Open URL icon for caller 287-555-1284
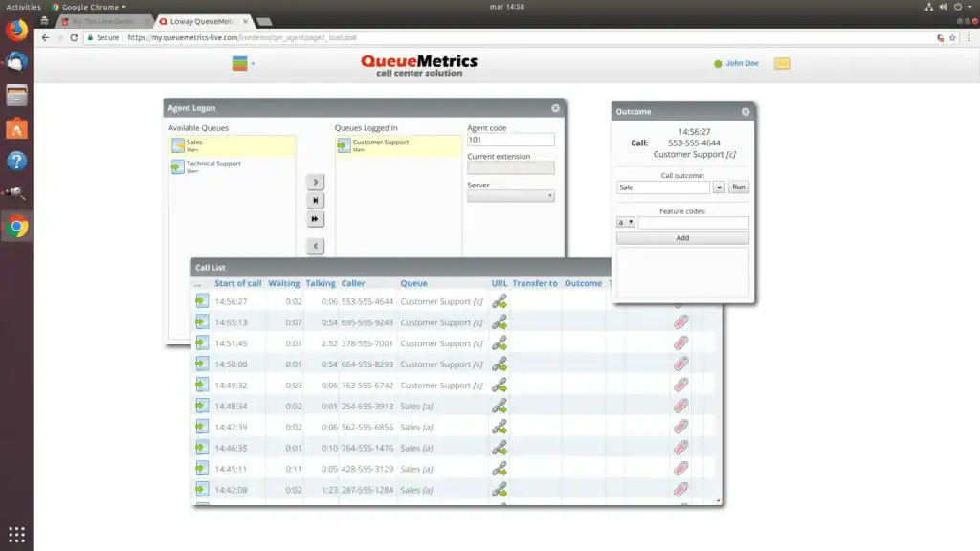Screen dimensions: 980x551 coord(499,490)
